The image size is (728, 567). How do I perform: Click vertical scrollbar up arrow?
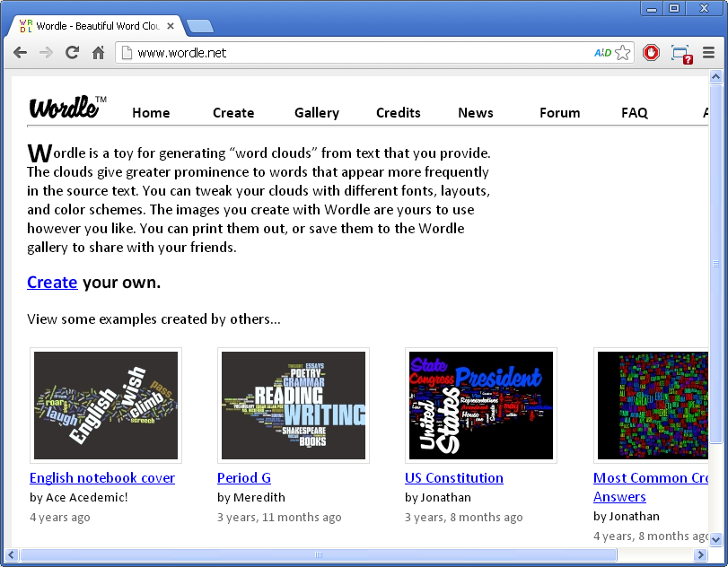(715, 76)
